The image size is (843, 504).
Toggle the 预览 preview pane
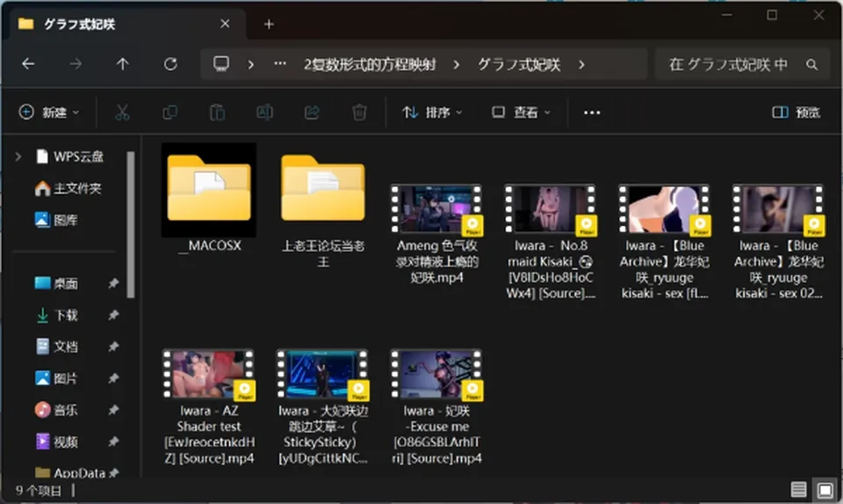click(x=796, y=112)
